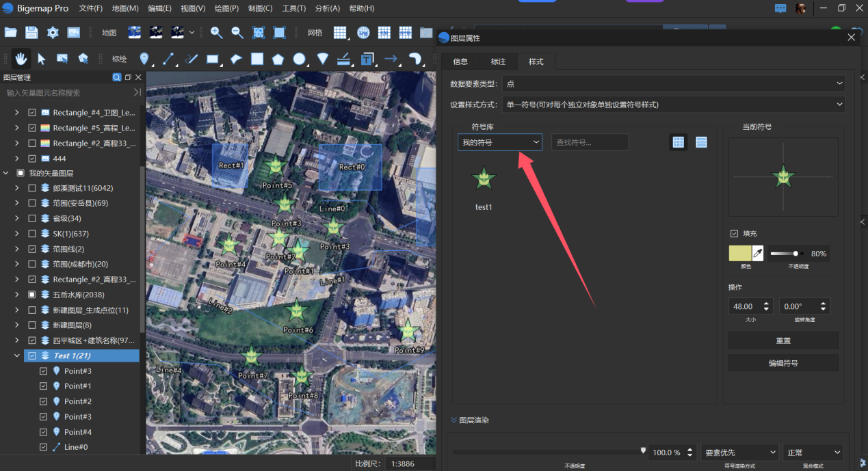868x471 pixels.
Task: Increase the symbol size stepper
Action: point(766,303)
